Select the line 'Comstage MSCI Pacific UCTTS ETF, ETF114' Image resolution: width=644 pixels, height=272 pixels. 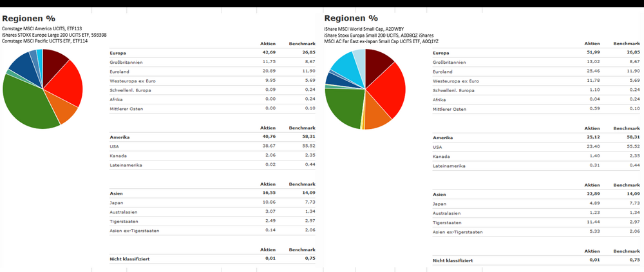point(45,41)
